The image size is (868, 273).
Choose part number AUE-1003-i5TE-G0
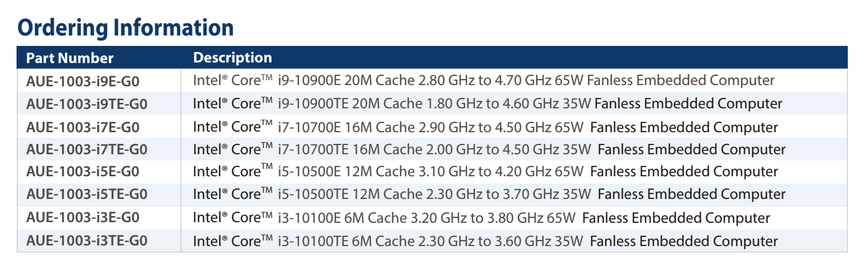click(x=87, y=195)
